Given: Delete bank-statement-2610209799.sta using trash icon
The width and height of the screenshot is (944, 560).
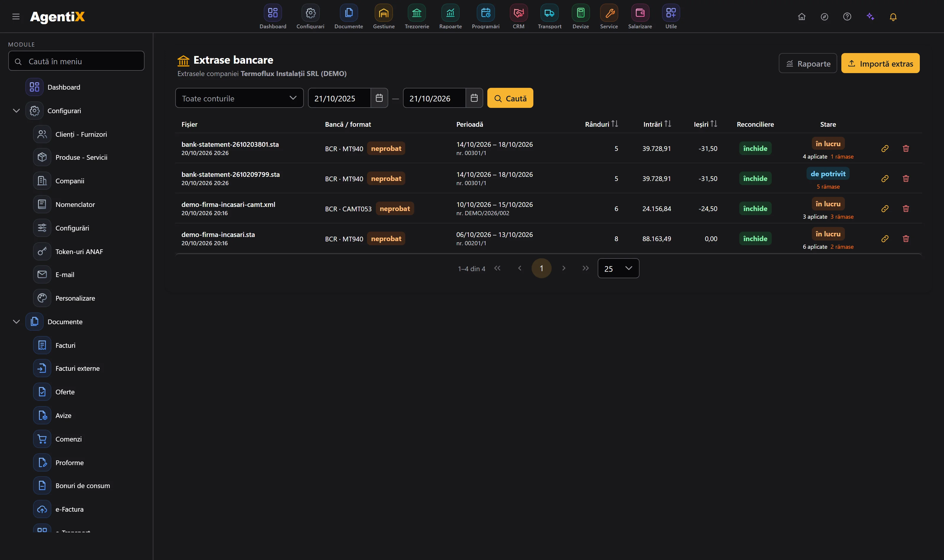Looking at the screenshot, I should pyautogui.click(x=906, y=179).
